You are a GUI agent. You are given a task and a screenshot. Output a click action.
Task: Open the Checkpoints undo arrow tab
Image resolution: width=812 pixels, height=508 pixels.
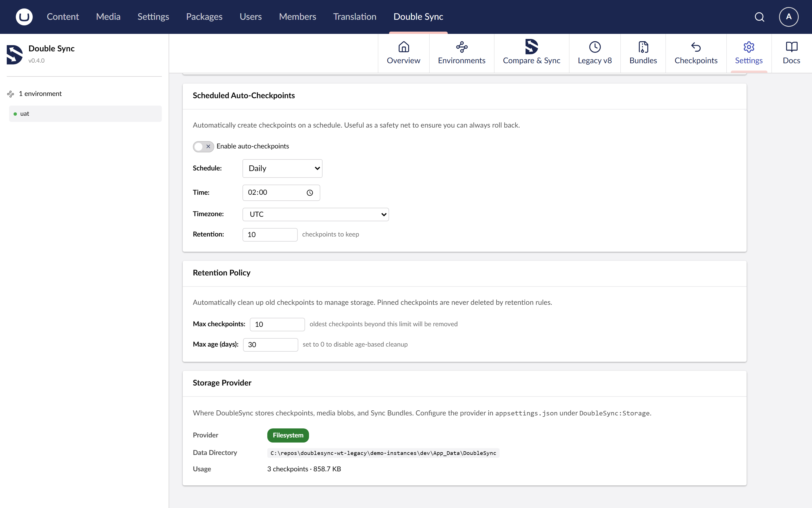click(x=696, y=53)
